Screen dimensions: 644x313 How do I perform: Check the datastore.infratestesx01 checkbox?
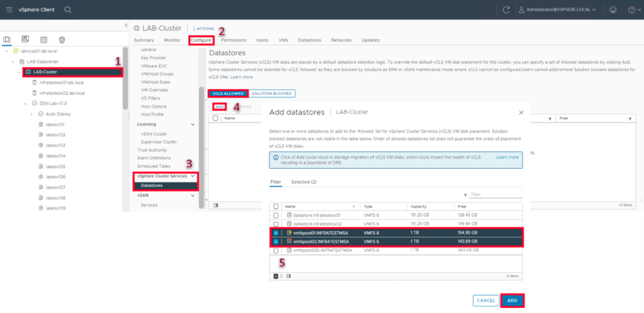[276, 215]
